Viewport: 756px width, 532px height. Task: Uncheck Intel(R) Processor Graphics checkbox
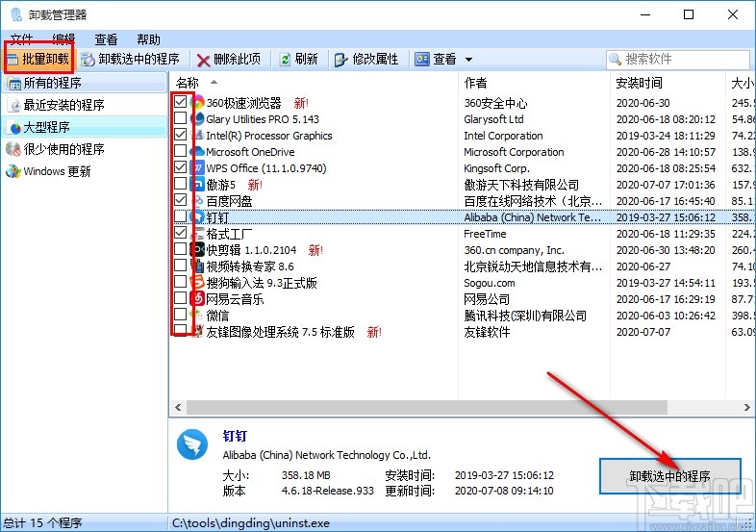[x=180, y=135]
